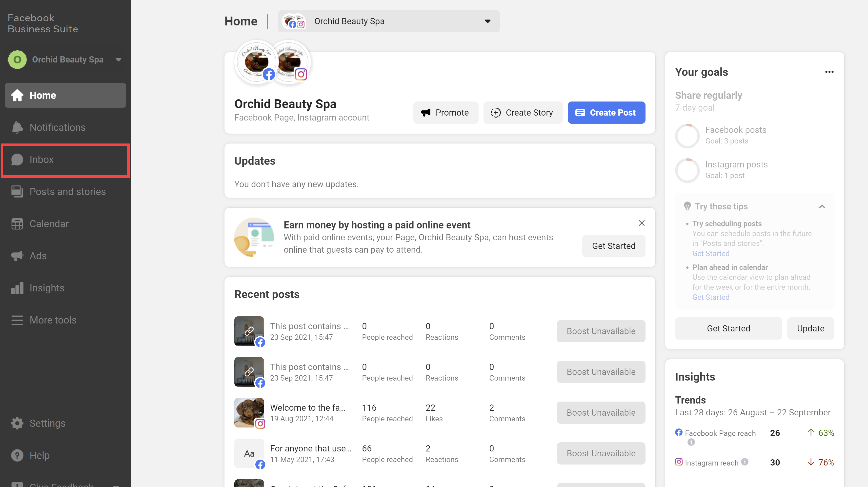Click the 'For anyone that use...' post title
Viewport: 868px width, 487px height.
pyautogui.click(x=311, y=448)
